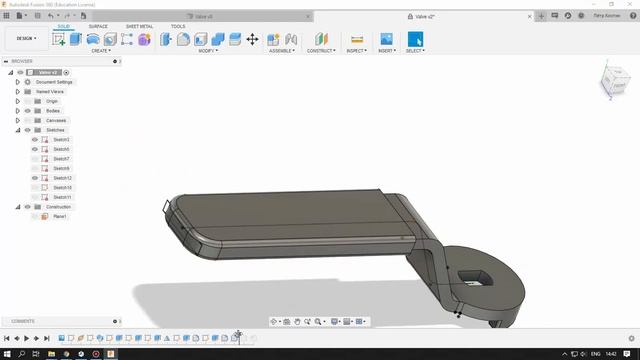This screenshot has width=640, height=360.
Task: Click the Insert image icon
Action: pos(386,39)
